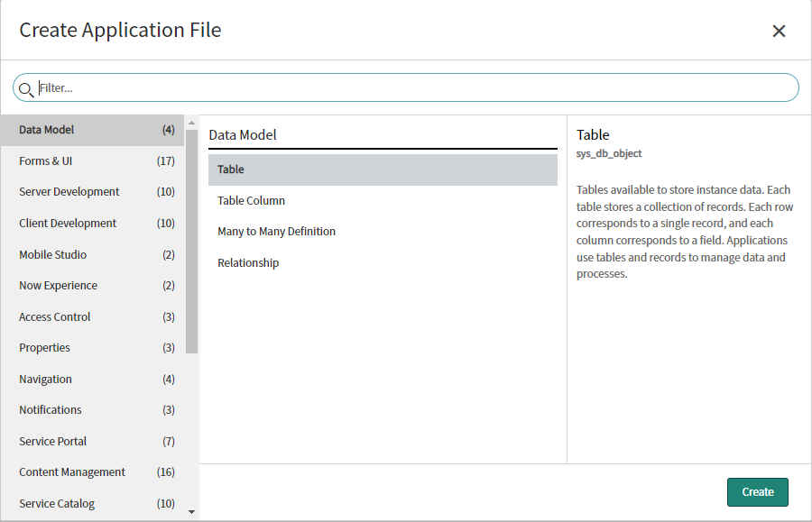The height and width of the screenshot is (522, 812).
Task: Choose Client Development in sidebar
Action: 92,224
